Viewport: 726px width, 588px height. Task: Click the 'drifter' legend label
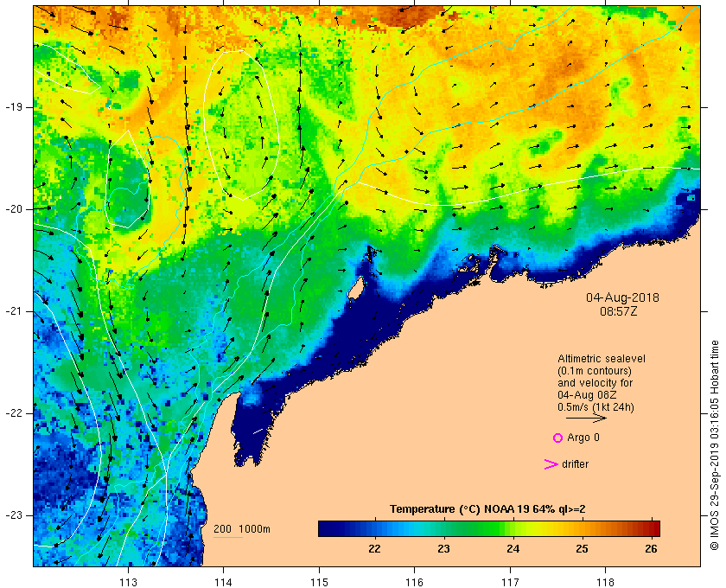coord(575,464)
